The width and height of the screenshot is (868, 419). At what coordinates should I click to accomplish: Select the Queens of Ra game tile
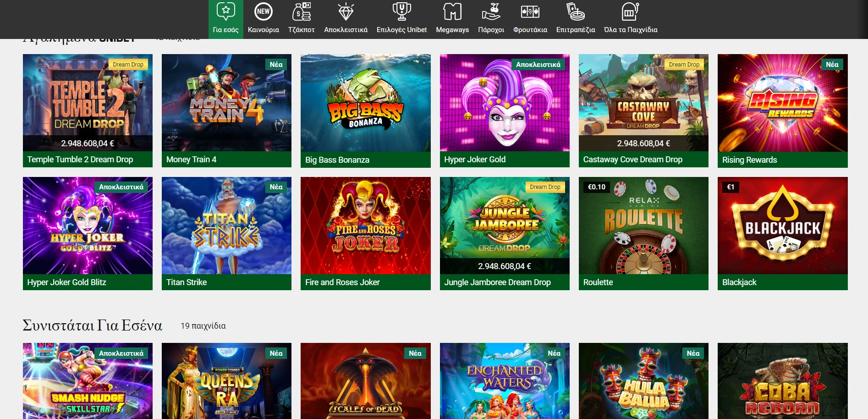[x=226, y=381]
